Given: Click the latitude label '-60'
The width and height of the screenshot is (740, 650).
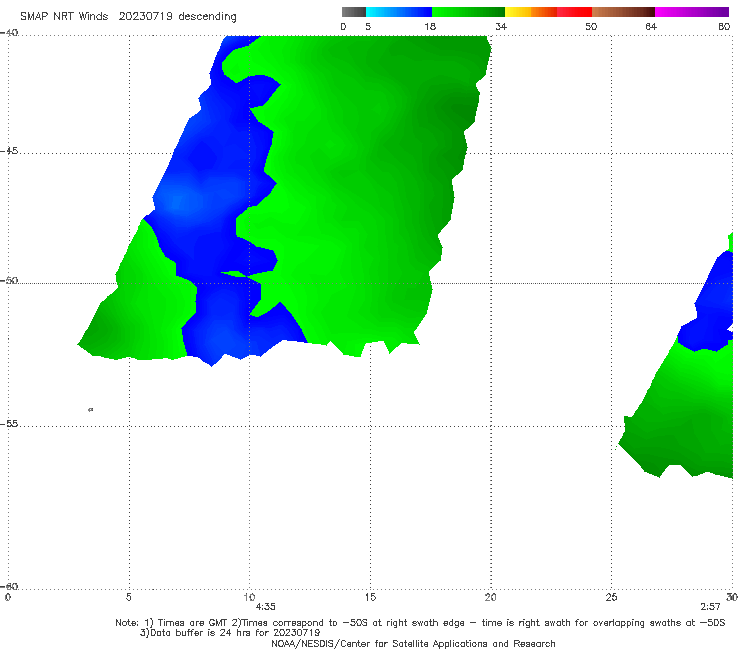Looking at the screenshot, I should pos(9,586).
